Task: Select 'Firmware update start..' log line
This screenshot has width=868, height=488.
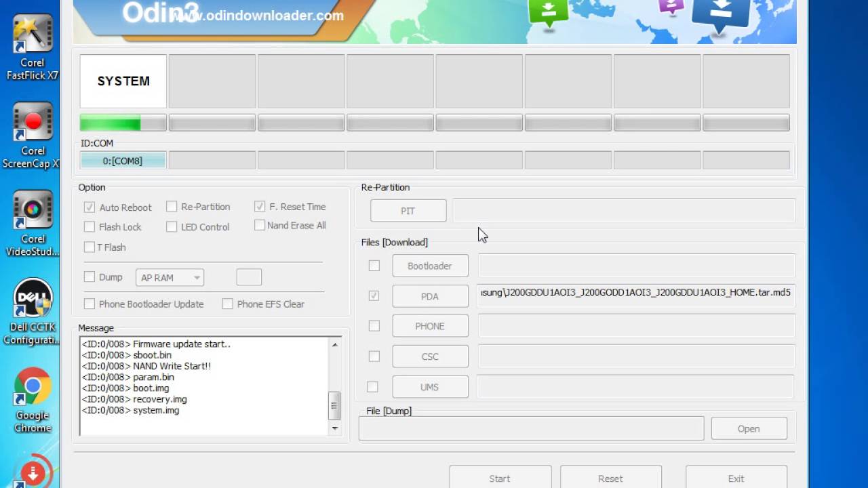Action: click(x=156, y=344)
